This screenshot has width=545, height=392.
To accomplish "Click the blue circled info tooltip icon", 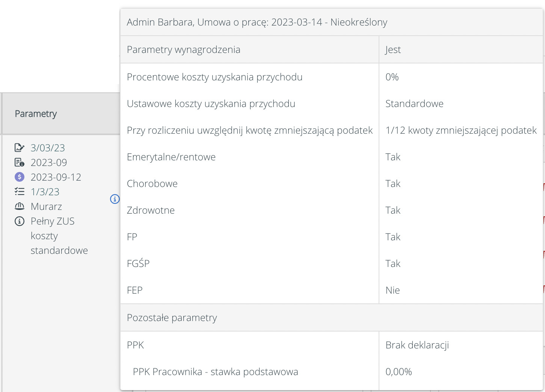I will [x=115, y=199].
